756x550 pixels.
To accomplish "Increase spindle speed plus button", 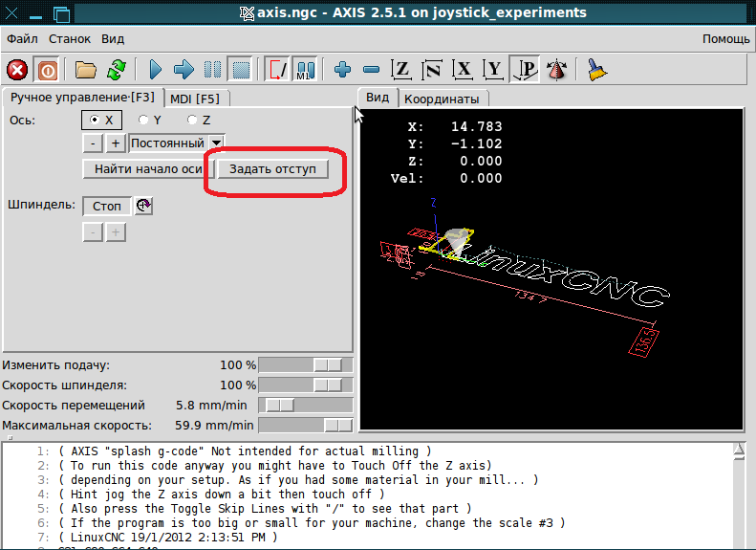I will [116, 232].
